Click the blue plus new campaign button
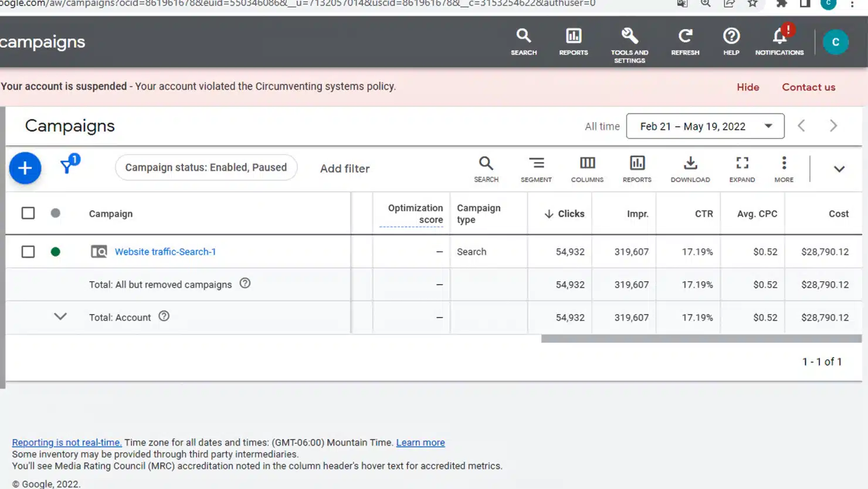Image resolution: width=868 pixels, height=489 pixels. coord(25,168)
